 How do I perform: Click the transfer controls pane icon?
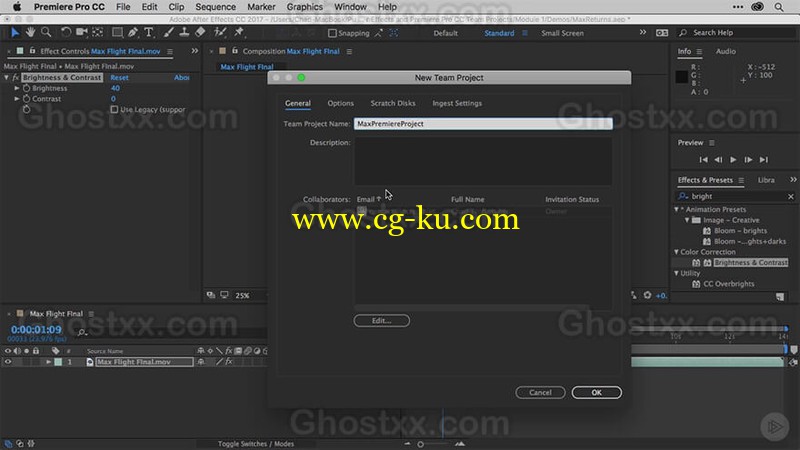pyautogui.click(x=19, y=444)
